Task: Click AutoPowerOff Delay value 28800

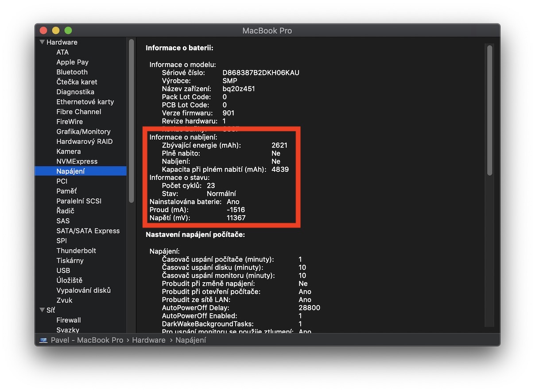Action: (x=309, y=308)
